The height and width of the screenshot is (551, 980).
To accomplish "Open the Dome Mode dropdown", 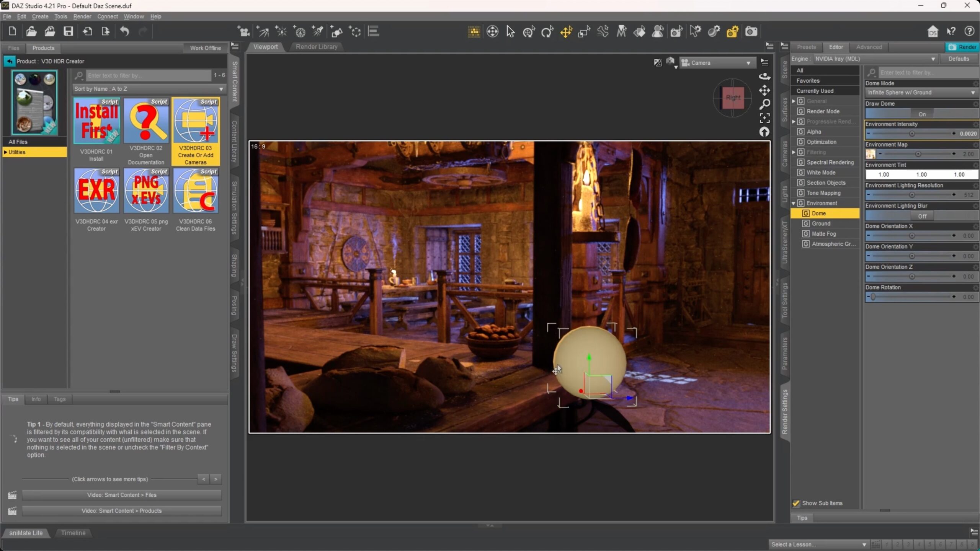I will click(x=921, y=93).
